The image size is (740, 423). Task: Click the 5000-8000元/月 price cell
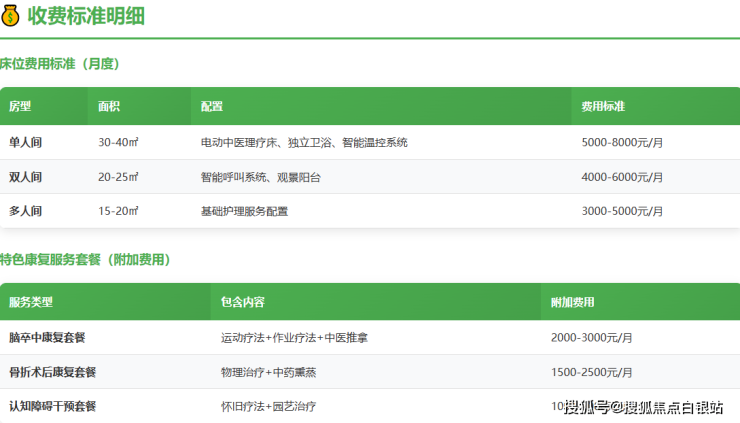pyautogui.click(x=621, y=143)
